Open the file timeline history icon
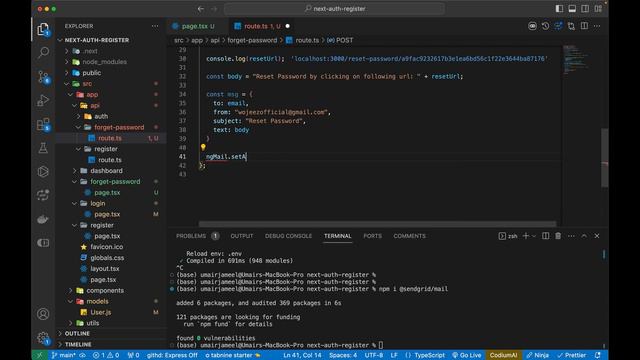Image resolution: width=640 pixels, height=360 pixels. pyautogui.click(x=545, y=26)
